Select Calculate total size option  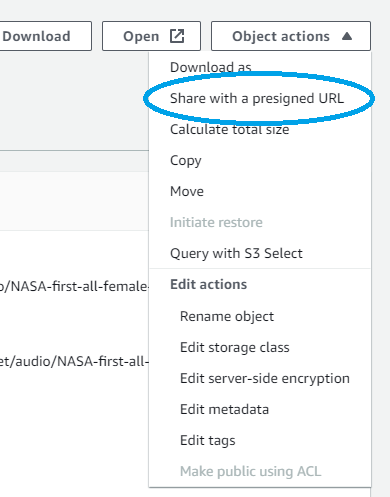point(230,129)
